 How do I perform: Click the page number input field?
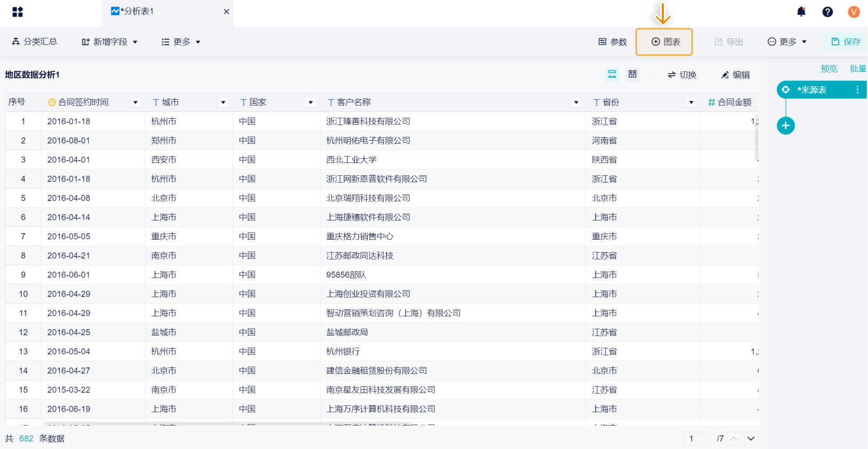(x=696, y=438)
